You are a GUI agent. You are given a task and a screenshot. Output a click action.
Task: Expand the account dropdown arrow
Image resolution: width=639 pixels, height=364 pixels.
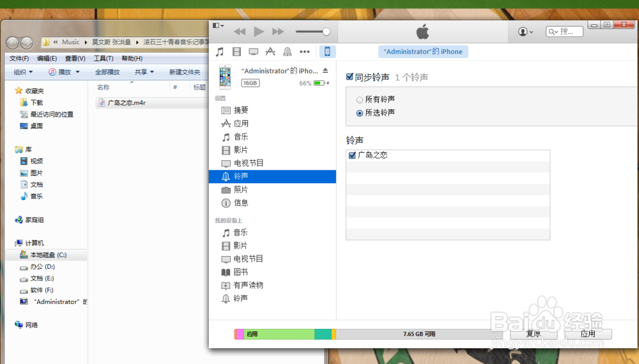(x=531, y=32)
